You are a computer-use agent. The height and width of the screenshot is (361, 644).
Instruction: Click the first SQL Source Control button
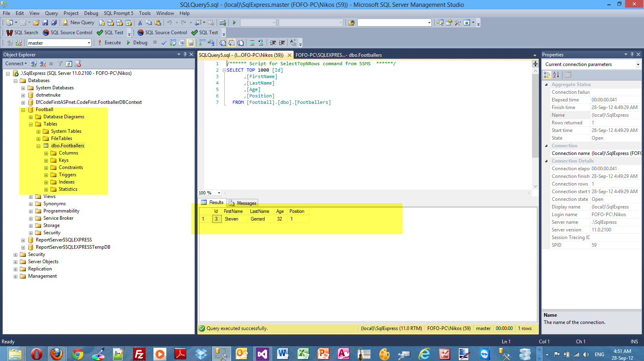[68, 33]
